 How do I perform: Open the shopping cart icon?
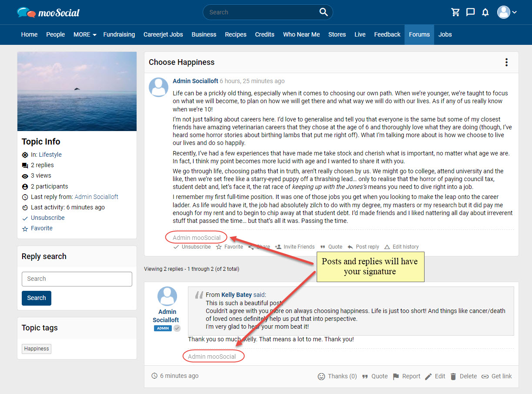click(x=455, y=12)
